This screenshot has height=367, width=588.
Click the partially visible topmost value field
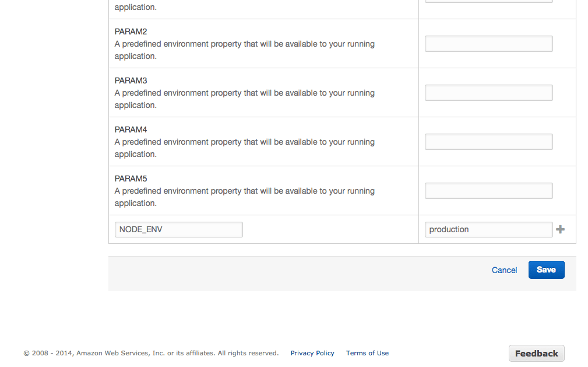(x=488, y=1)
